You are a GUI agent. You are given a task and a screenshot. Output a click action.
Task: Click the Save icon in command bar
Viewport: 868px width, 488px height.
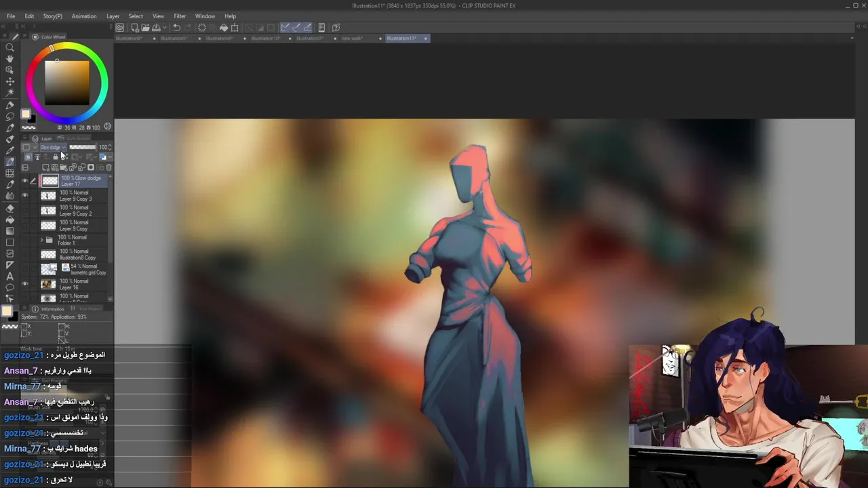pos(155,28)
